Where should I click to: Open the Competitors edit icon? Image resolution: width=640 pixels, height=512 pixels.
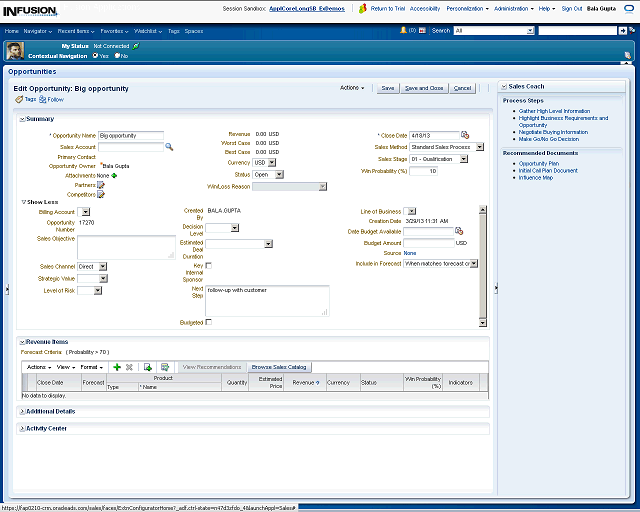(100, 195)
